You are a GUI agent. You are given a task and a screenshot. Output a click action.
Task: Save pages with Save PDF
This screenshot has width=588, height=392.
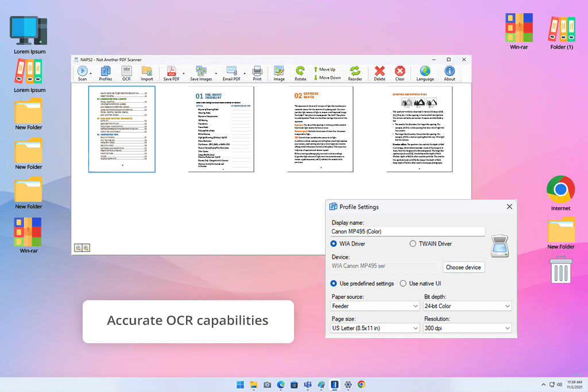(x=171, y=73)
